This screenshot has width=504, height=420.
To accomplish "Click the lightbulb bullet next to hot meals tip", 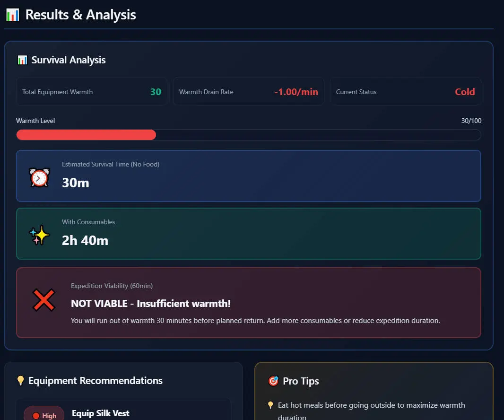I will 270,405.
